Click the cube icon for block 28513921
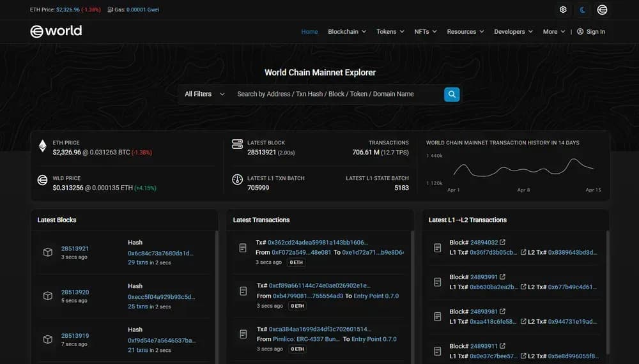This screenshot has height=364, width=639. click(x=48, y=252)
